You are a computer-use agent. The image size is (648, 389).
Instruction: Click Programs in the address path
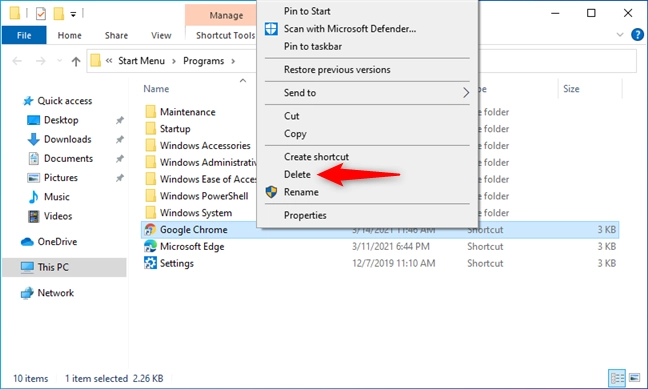[203, 61]
